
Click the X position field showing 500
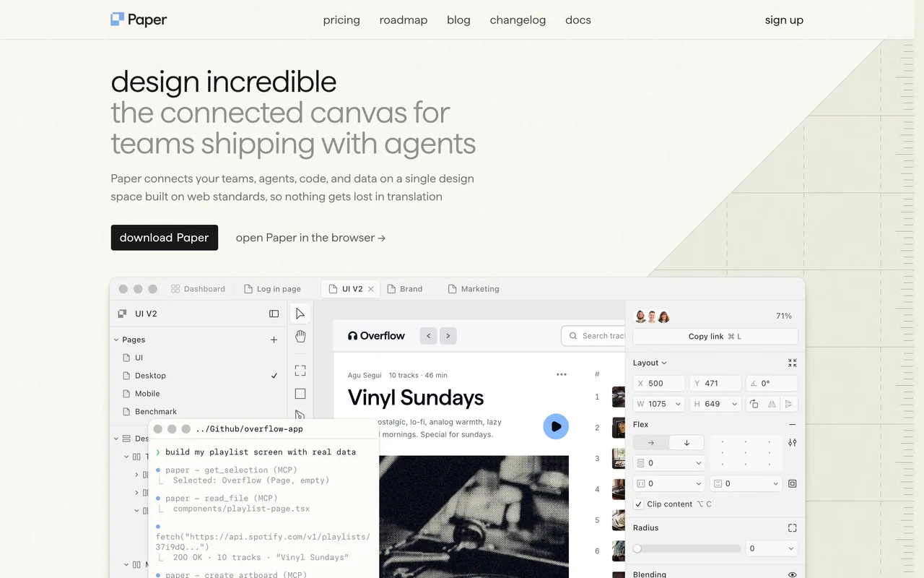tap(658, 384)
